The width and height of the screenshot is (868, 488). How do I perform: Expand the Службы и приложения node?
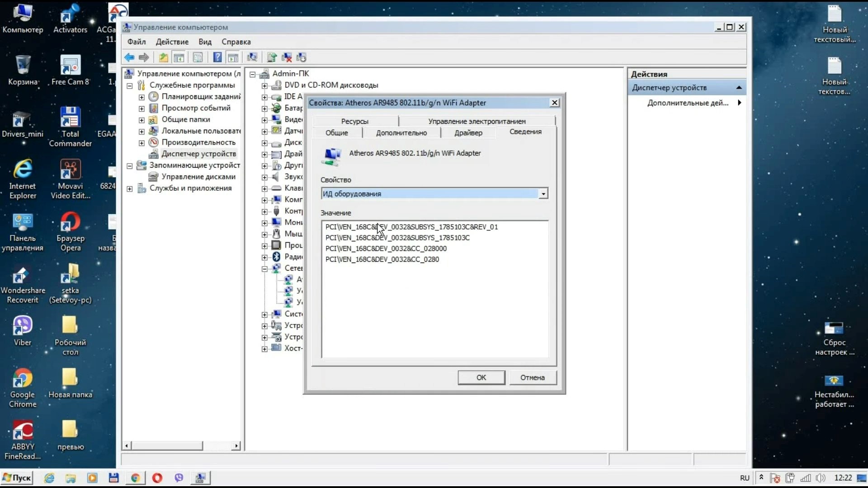point(130,189)
